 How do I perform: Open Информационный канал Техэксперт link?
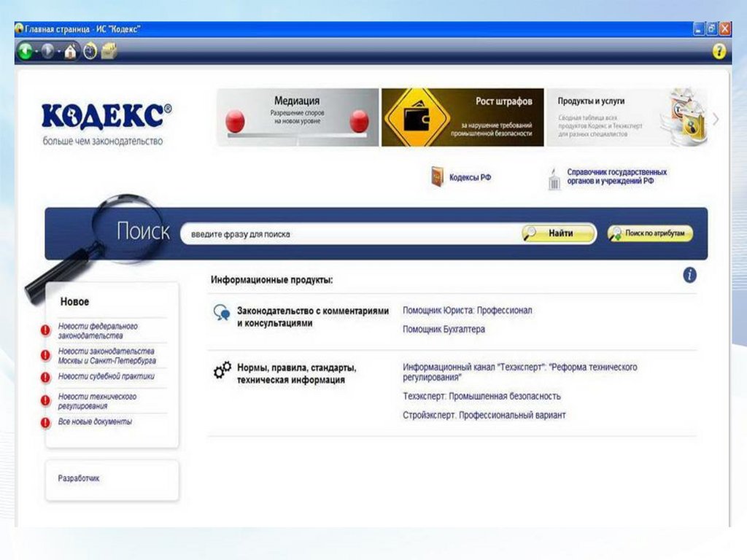point(519,372)
